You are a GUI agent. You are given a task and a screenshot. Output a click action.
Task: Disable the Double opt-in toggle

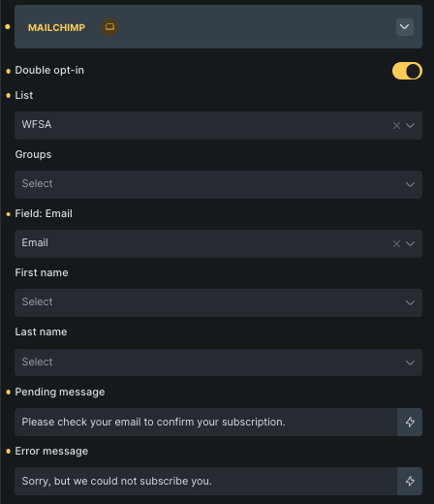(407, 71)
